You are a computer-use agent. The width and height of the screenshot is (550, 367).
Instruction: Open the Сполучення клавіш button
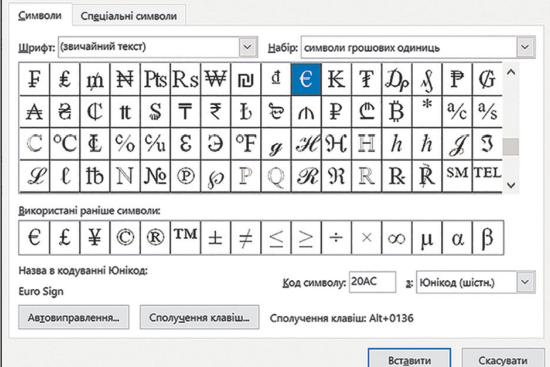click(199, 317)
